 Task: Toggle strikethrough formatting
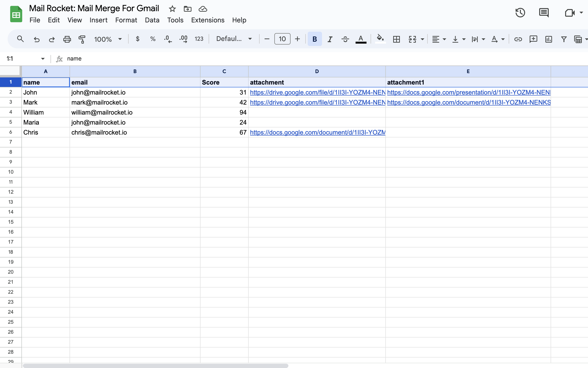tap(345, 39)
